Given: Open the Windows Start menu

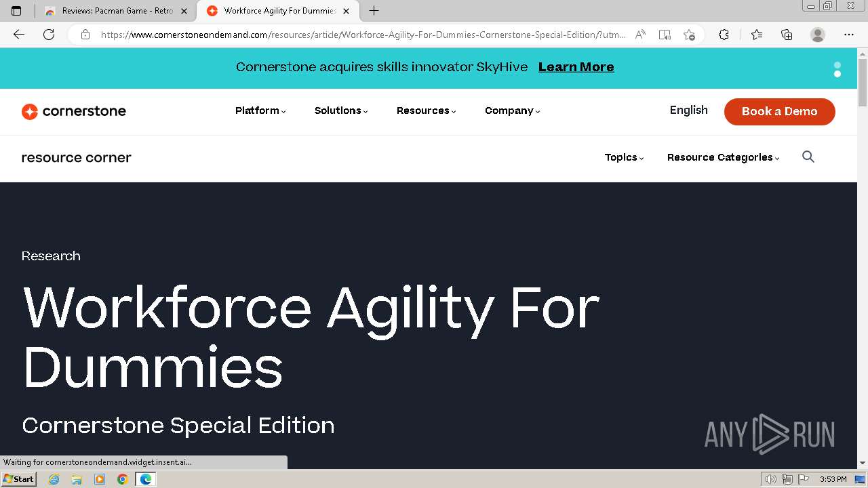Looking at the screenshot, I should tap(18, 479).
